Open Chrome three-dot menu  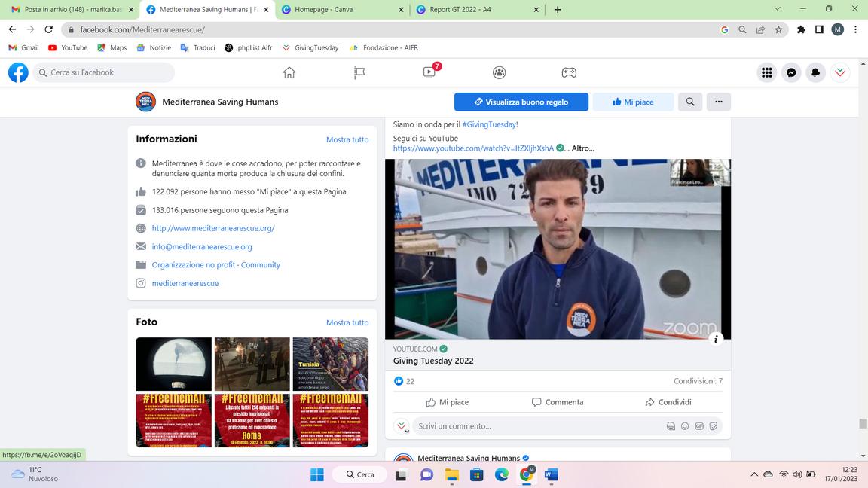856,30
